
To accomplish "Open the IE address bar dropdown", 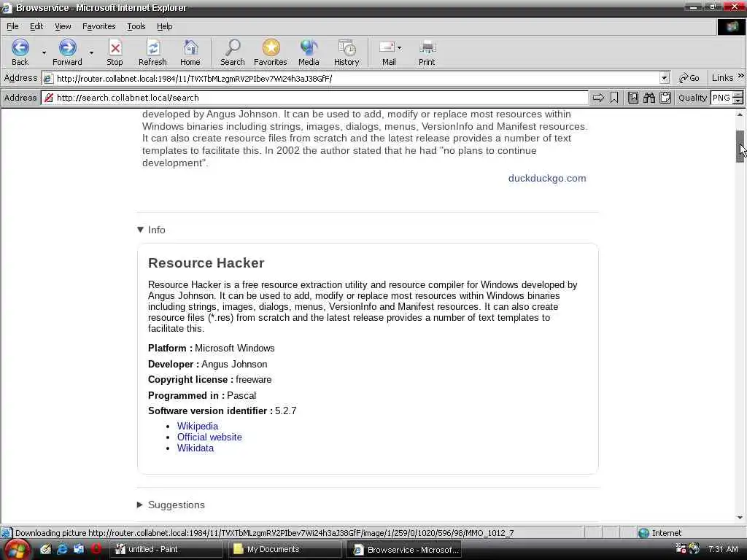I will (x=664, y=78).
